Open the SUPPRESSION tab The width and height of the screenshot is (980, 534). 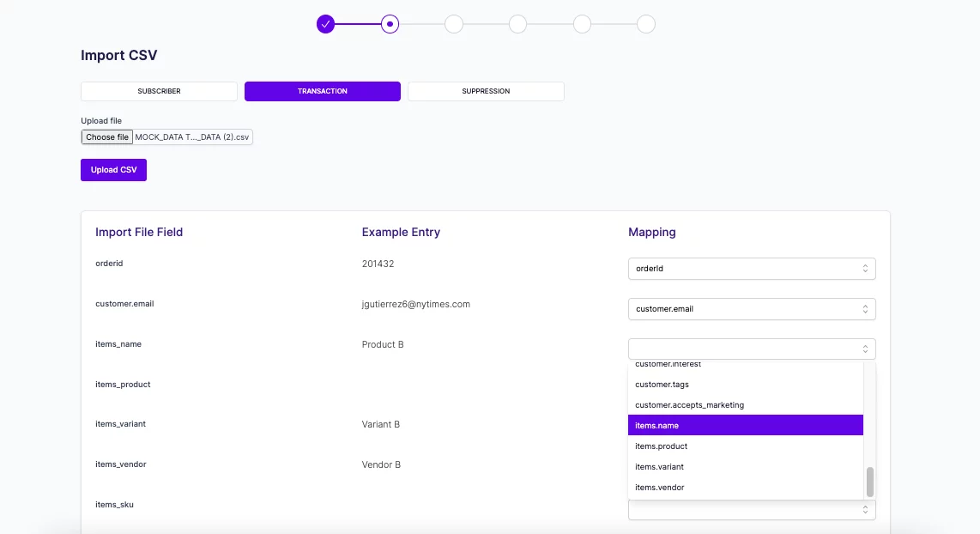point(486,91)
